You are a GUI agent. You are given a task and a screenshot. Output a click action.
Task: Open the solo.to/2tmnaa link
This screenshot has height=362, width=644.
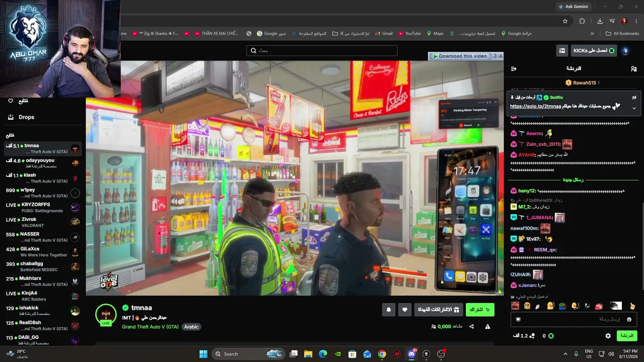coord(535,107)
